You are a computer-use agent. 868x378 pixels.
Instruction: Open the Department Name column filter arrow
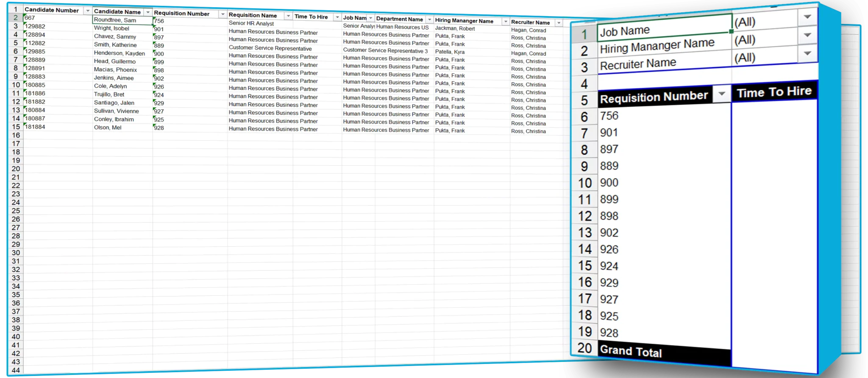point(429,20)
